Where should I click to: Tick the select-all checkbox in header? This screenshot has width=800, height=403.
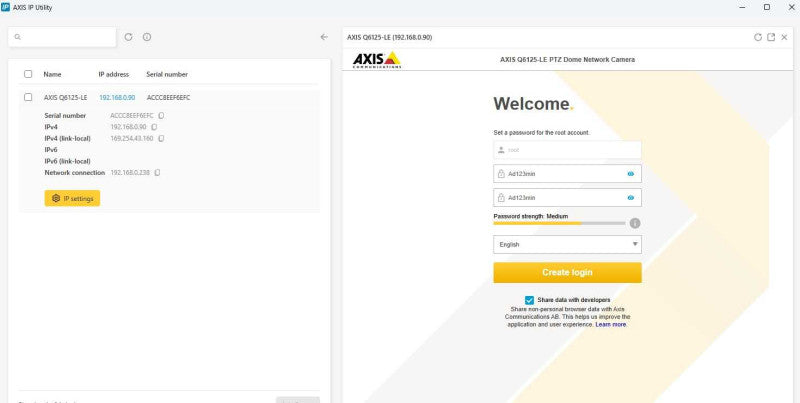28,74
